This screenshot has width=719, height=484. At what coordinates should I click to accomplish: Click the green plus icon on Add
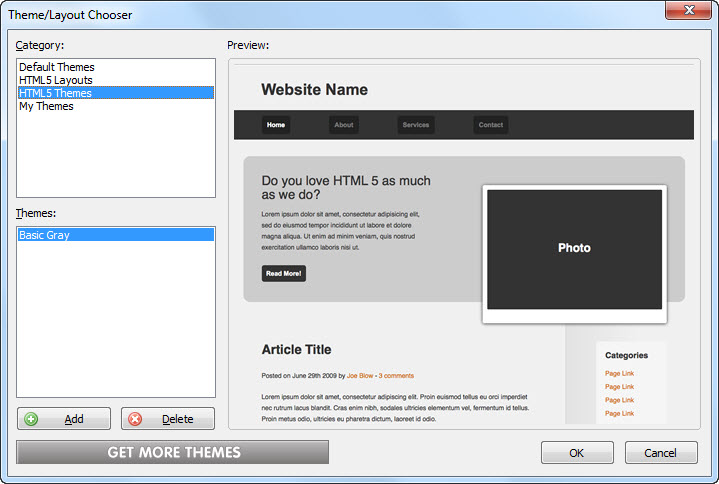click(31, 419)
